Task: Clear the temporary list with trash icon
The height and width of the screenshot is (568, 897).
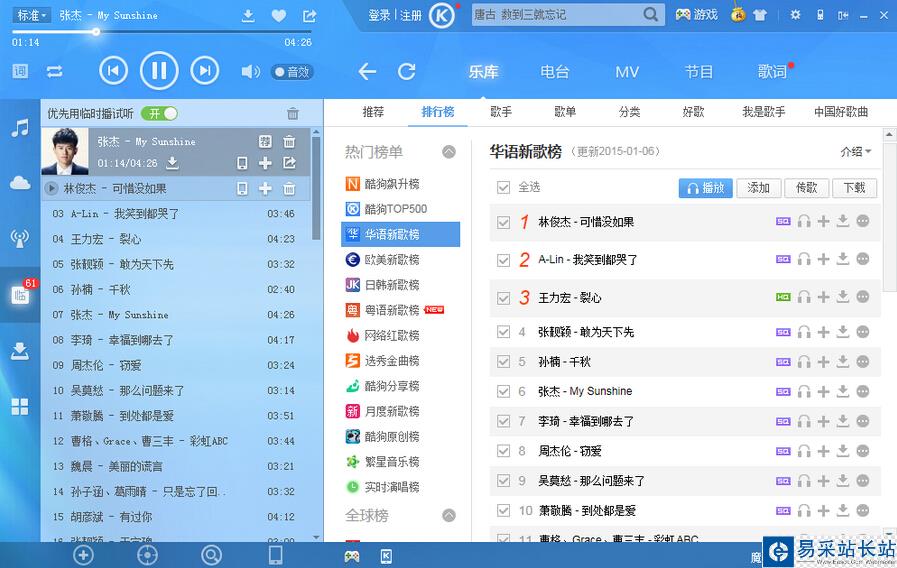Action: [x=293, y=113]
